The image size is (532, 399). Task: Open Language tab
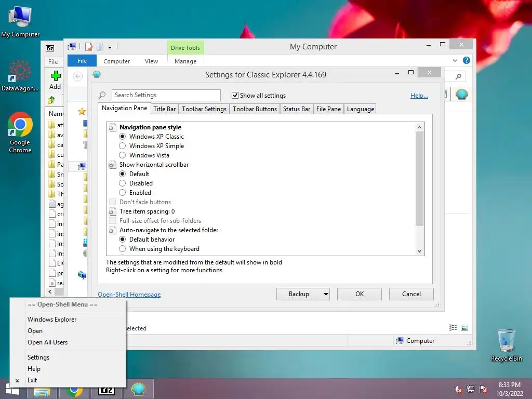[x=361, y=109]
